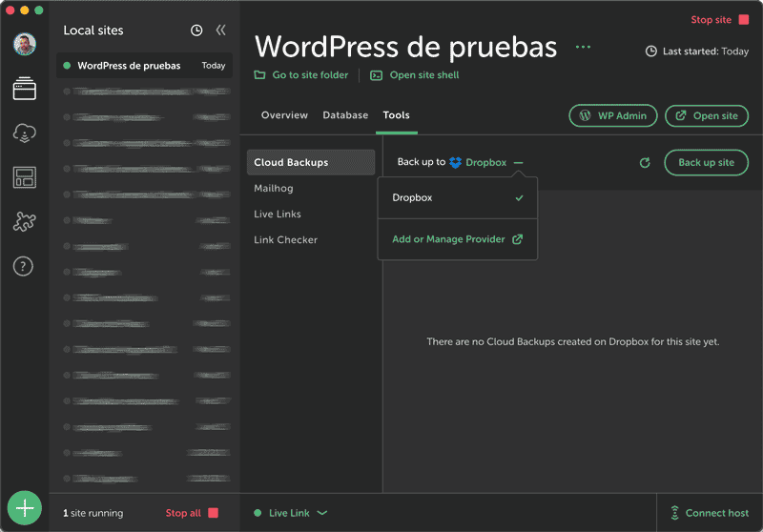Viewport: 763px width, 532px height.
Task: Select the Tools tab
Action: click(x=396, y=115)
